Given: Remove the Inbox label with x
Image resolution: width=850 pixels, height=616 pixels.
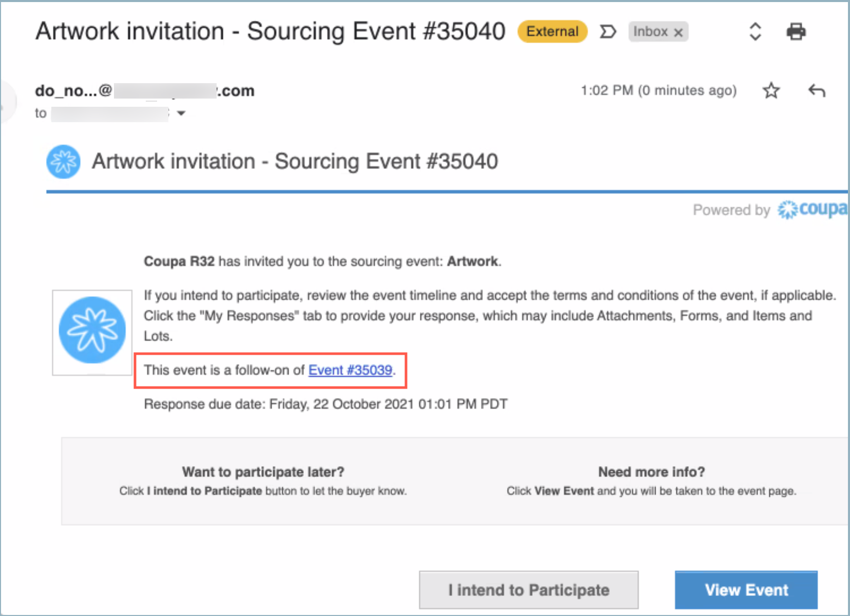Looking at the screenshot, I should pos(678,32).
